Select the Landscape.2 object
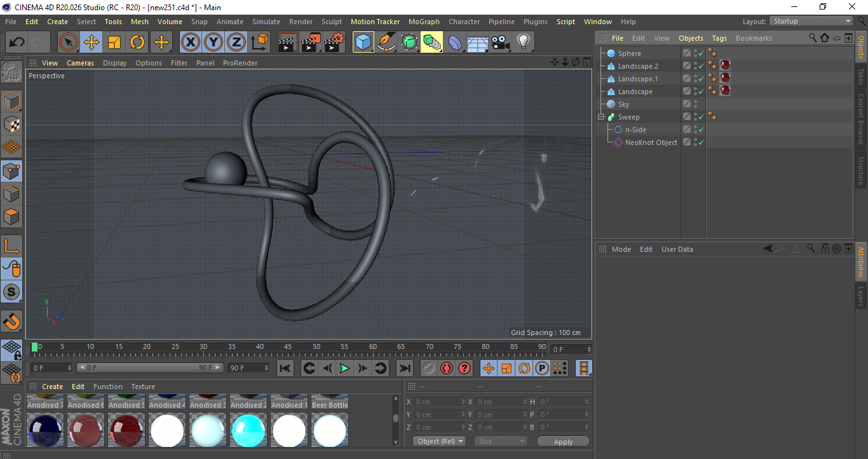The height and width of the screenshot is (459, 868). click(638, 66)
